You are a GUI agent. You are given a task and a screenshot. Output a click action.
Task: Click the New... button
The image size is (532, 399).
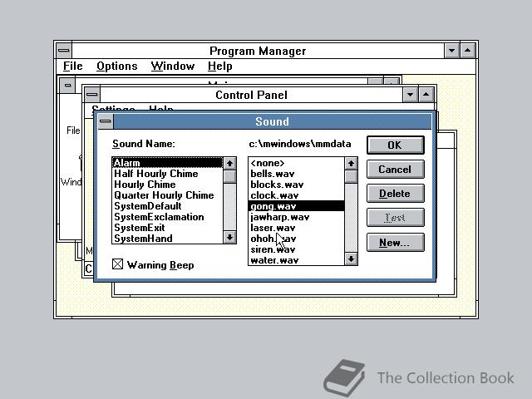(396, 242)
